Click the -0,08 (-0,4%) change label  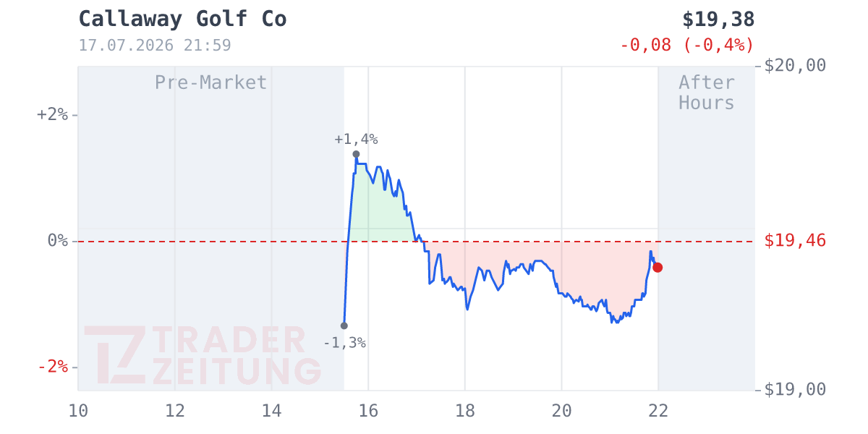click(687, 45)
